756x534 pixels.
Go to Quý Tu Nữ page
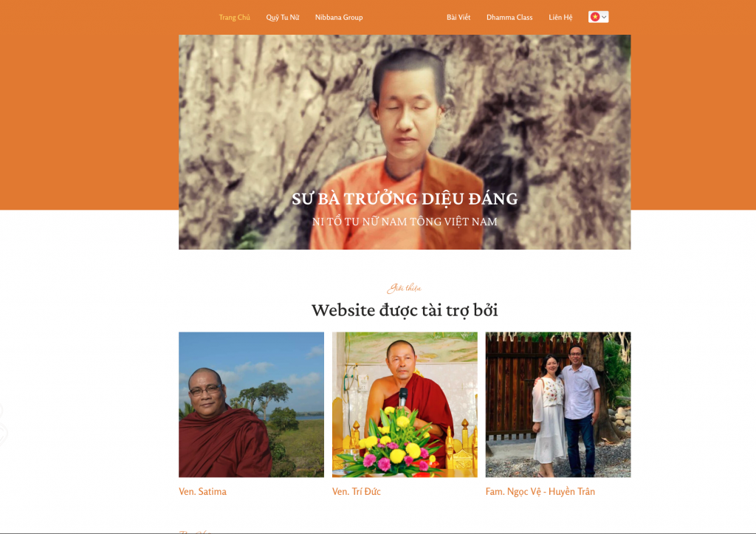(x=283, y=18)
